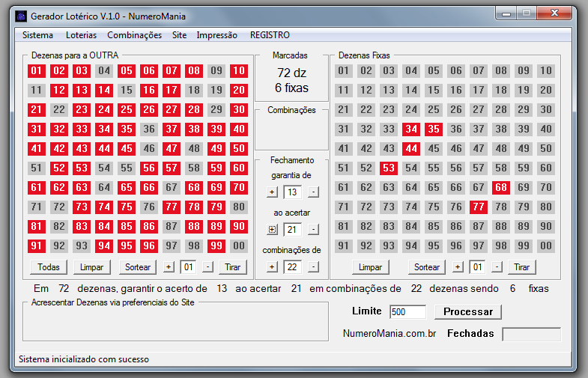Click the NumeroMania.com.br text

390,333
